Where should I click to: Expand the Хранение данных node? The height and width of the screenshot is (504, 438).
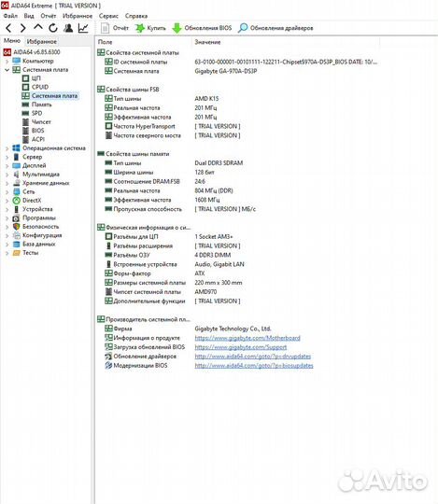pos(7,183)
